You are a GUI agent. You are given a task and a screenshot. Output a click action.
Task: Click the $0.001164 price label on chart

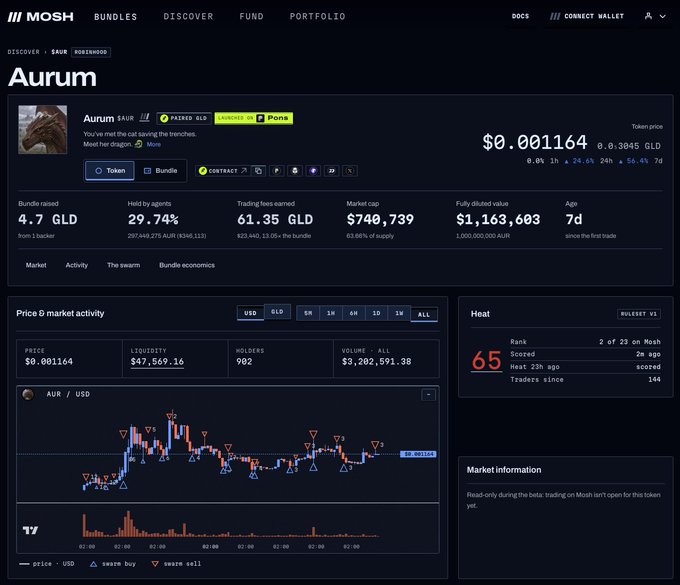pyautogui.click(x=418, y=454)
